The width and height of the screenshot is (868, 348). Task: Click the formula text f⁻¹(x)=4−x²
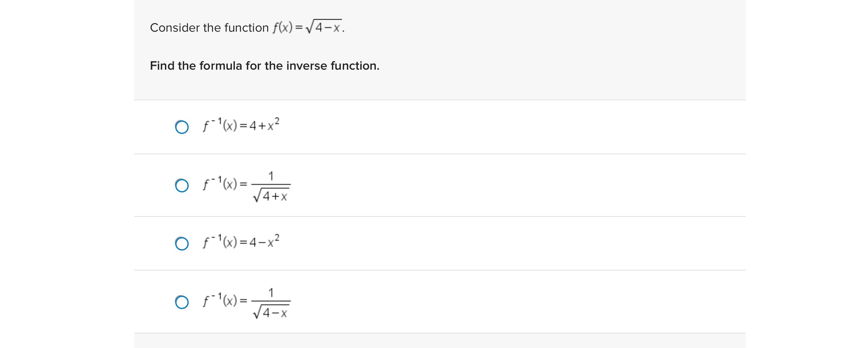point(241,241)
